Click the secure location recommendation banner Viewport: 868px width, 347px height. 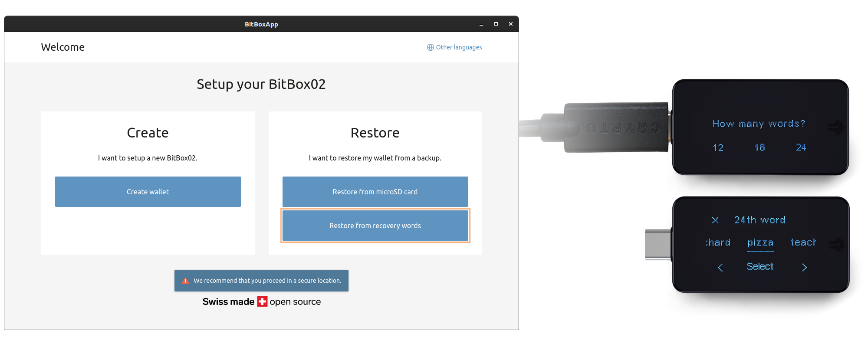261,281
